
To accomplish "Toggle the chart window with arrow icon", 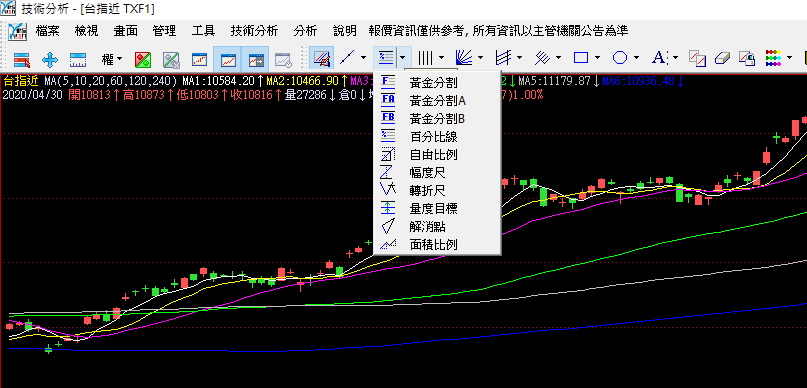I will [255, 59].
